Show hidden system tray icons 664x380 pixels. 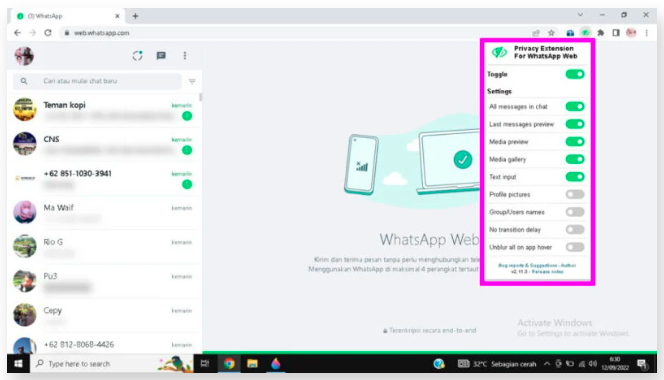coord(547,363)
